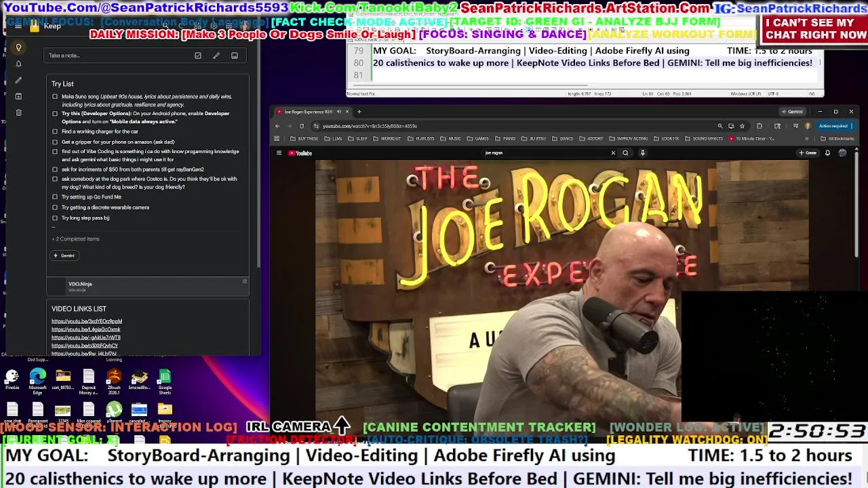The image size is (868, 488).
Task: Open video link youtu.be/b3IXtFQvhCY
Action: coord(85,346)
